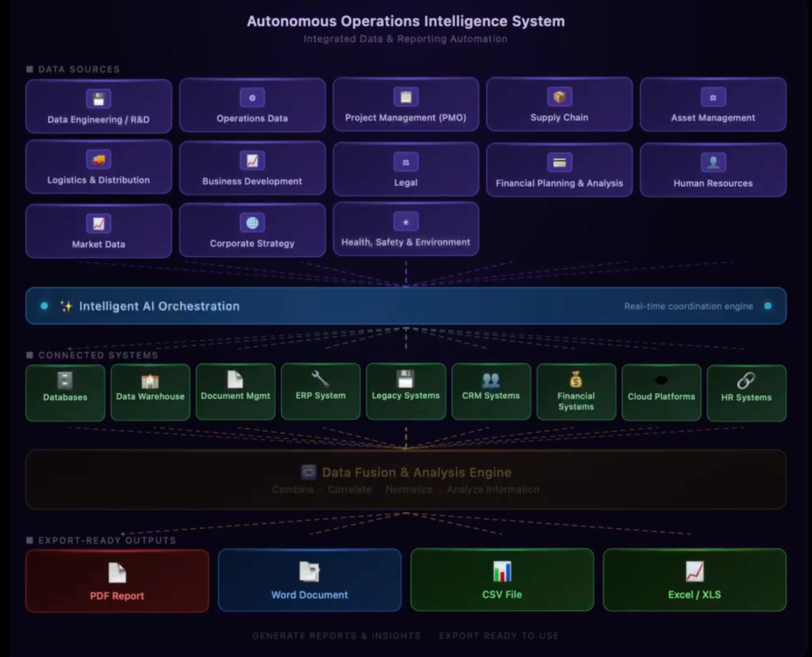Click the Financial Systems money bag icon
812x657 pixels.
click(x=576, y=379)
